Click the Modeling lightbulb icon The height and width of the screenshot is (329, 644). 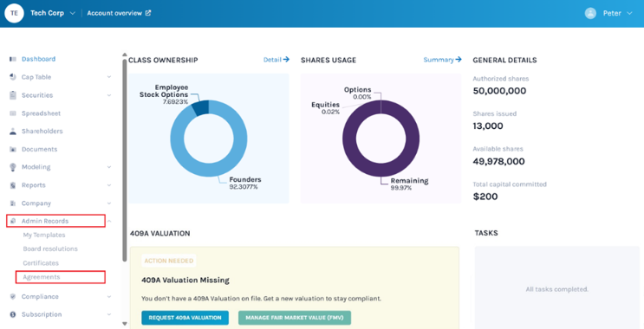click(13, 167)
